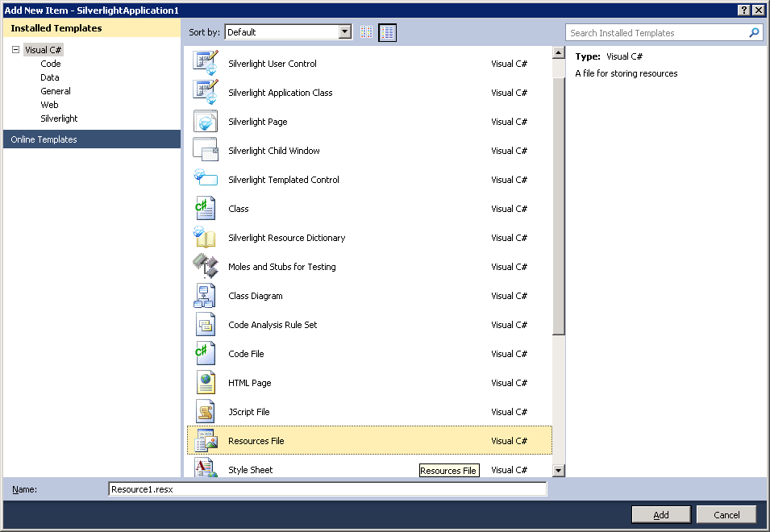Select the Silverlight Page label
Image resolution: width=770 pixels, height=532 pixels.
(x=258, y=122)
